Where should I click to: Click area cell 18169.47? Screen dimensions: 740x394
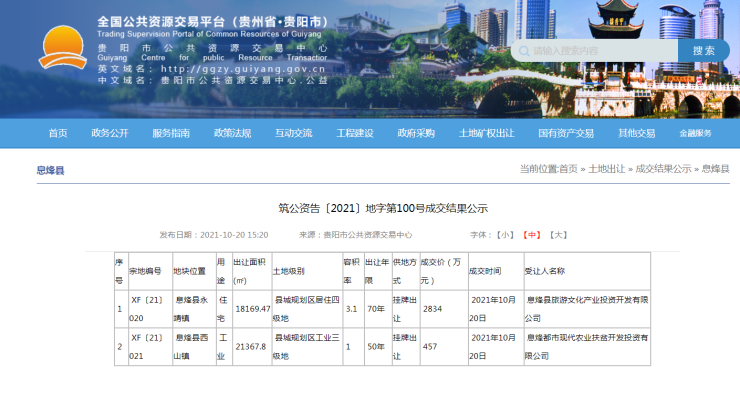tap(252, 309)
